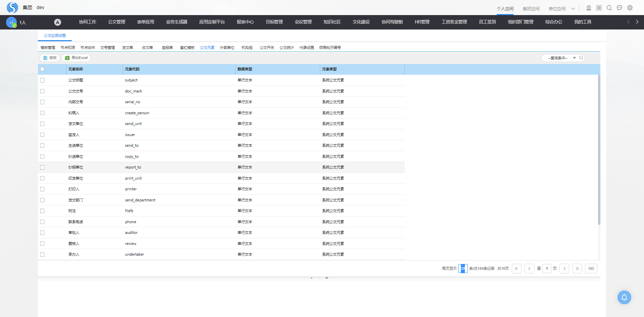Expand the 单位空间 chevron dropdown
The height and width of the screenshot is (317, 644).
click(573, 9)
